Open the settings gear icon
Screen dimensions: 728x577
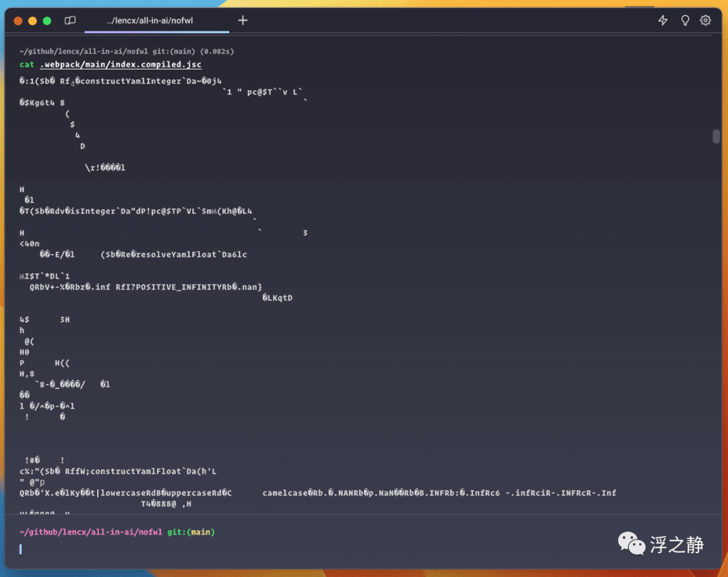(705, 20)
